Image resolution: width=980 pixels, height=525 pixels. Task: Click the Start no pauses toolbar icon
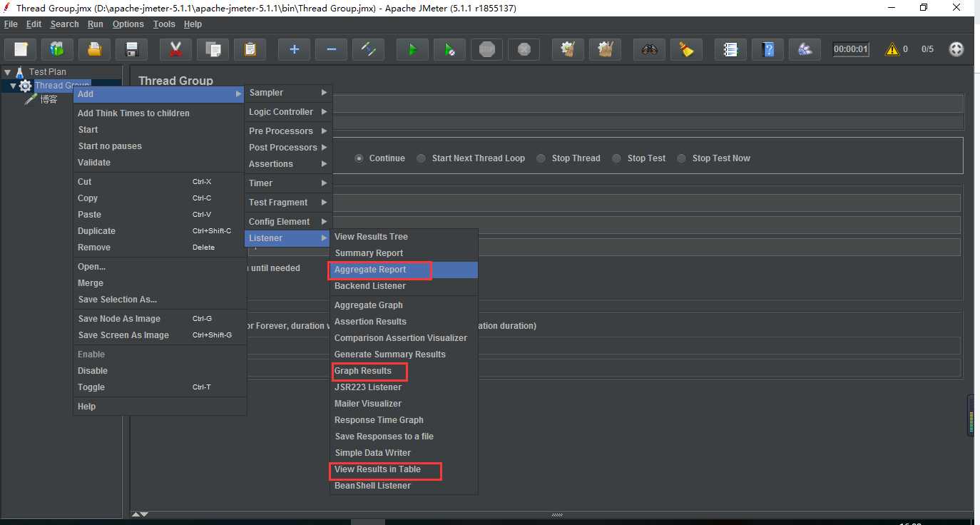click(x=449, y=49)
